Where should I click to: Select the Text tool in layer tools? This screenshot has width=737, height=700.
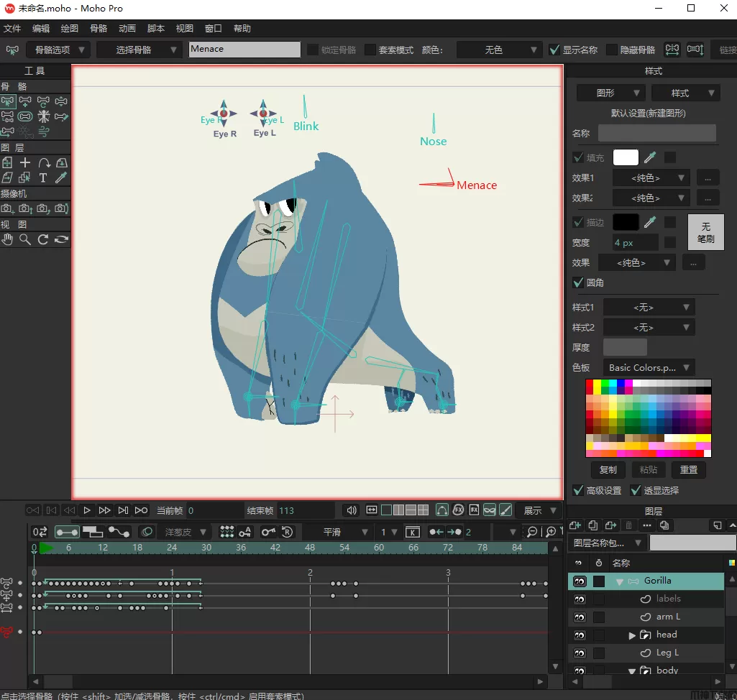pos(43,178)
